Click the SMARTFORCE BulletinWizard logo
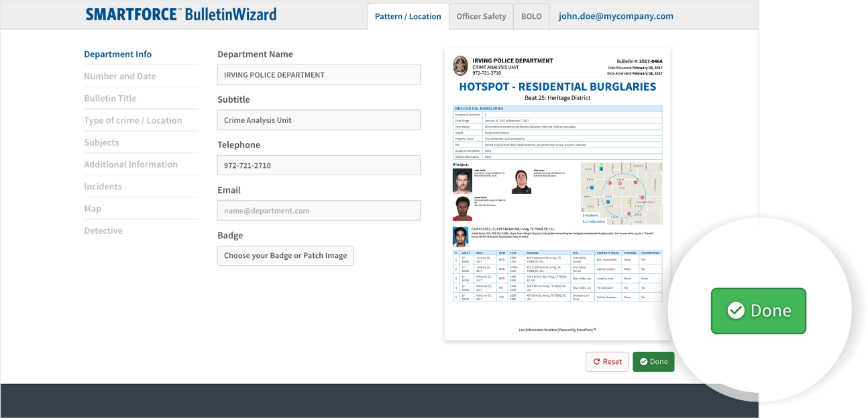Viewport: 868px width, 419px height. click(x=180, y=15)
